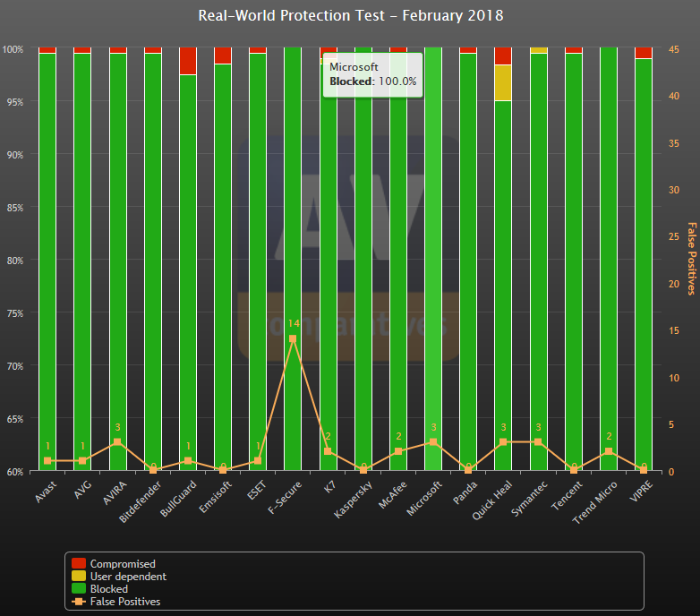This screenshot has width=700, height=616.
Task: Select the Trend Micro false positives marker
Action: (x=608, y=451)
